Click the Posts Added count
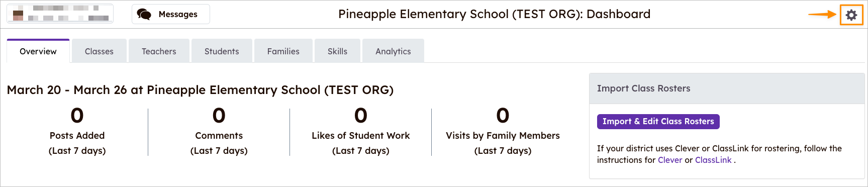Viewport: 868px width, 187px height. 77,116
